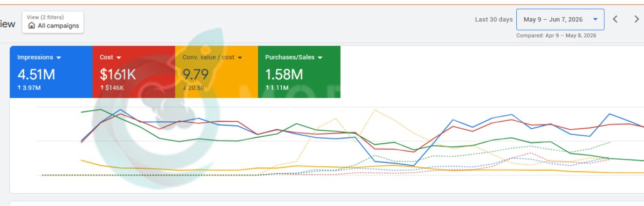The width and height of the screenshot is (644, 206).
Task: Select the Cost metric card
Action: [134, 72]
